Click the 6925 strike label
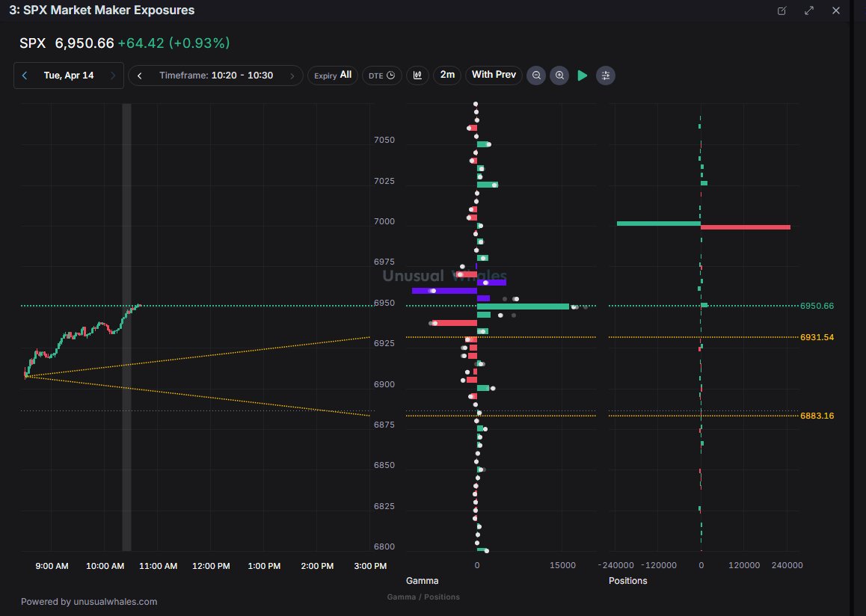The height and width of the screenshot is (616, 866). [384, 343]
